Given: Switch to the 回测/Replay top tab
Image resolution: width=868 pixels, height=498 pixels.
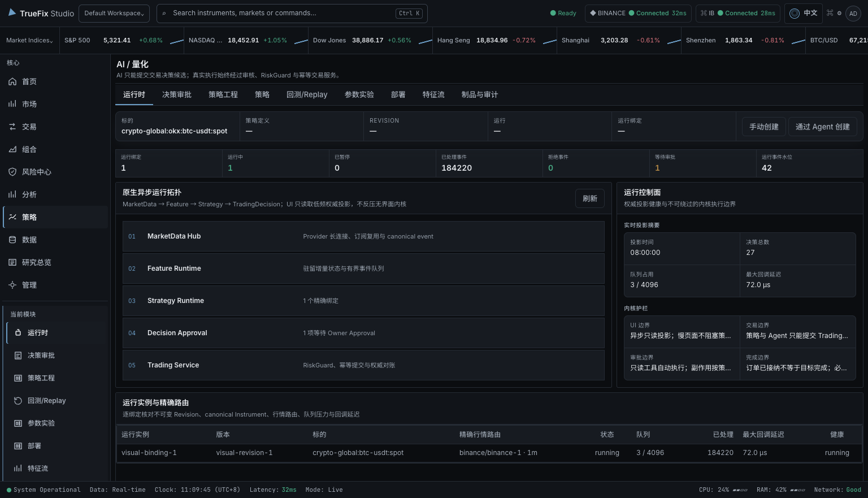Looking at the screenshot, I should [x=307, y=94].
